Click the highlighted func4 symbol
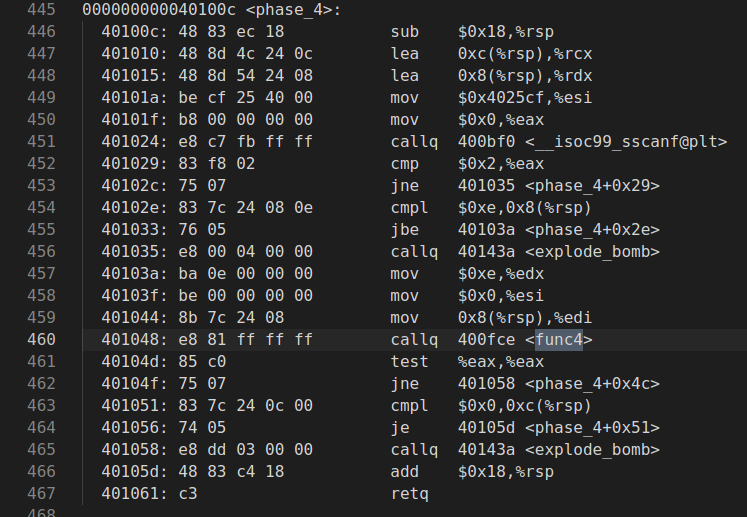Viewport: 747px width, 517px height. [x=559, y=340]
